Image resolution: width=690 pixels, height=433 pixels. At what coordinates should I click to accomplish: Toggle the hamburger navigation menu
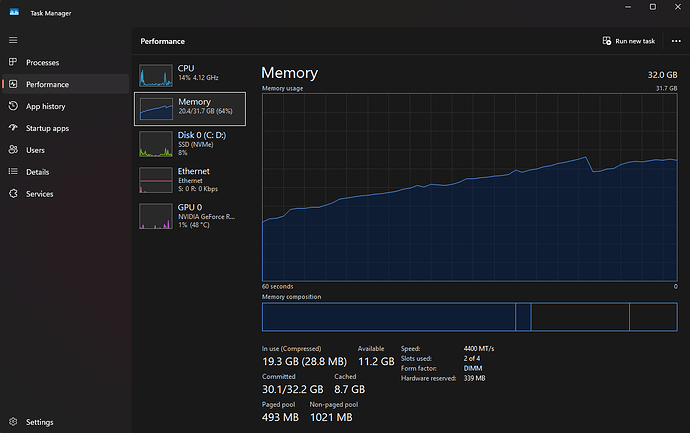pyautogui.click(x=13, y=40)
